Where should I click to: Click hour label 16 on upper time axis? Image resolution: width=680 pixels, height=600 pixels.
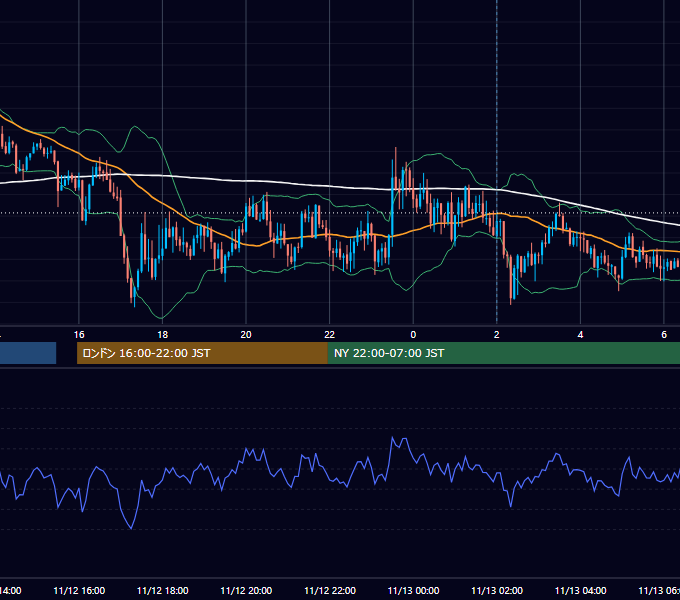79,335
